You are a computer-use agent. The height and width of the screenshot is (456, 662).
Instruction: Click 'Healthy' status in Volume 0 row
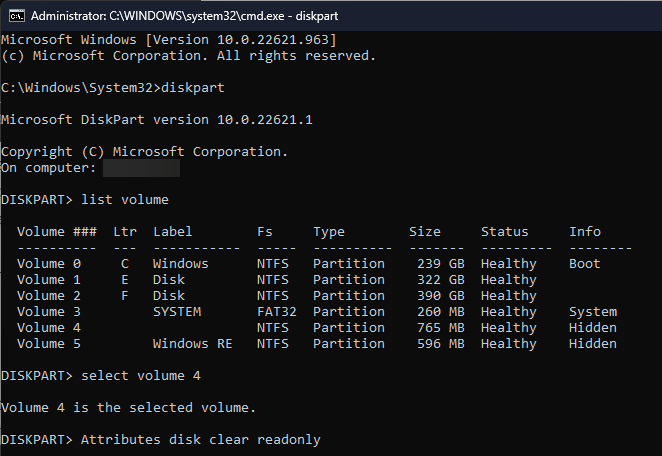coord(509,264)
